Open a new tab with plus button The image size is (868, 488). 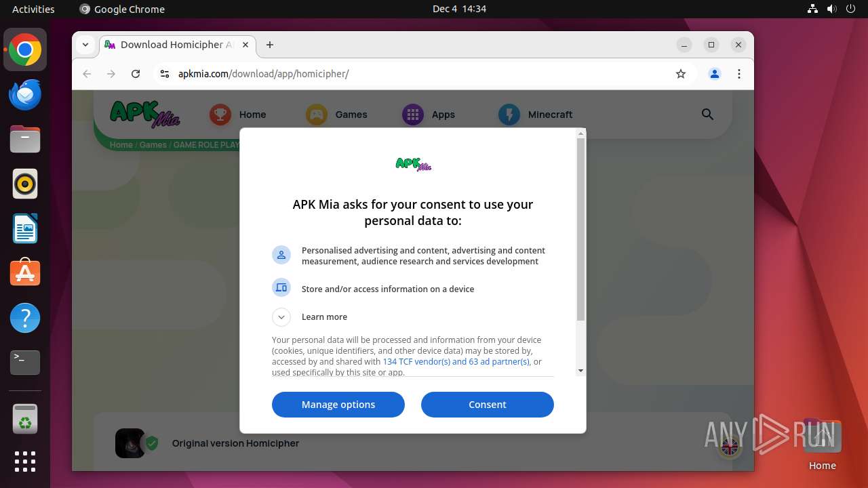(x=270, y=45)
